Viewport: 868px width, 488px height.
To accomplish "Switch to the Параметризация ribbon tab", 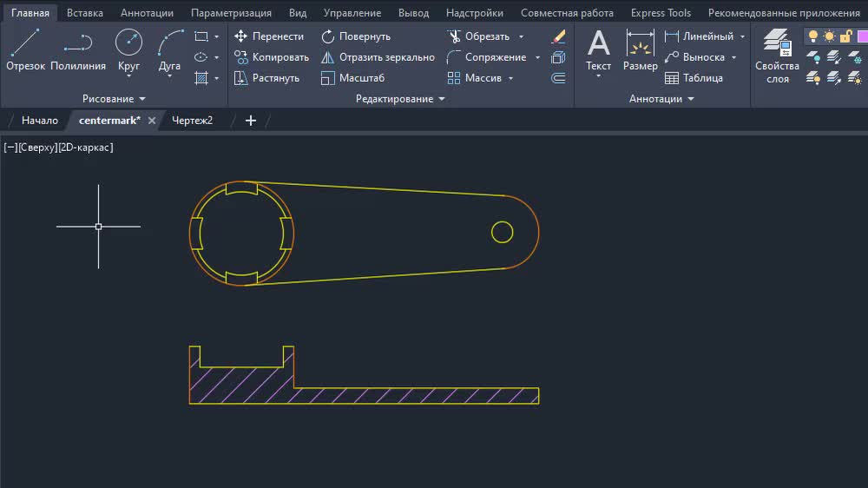I will click(231, 13).
